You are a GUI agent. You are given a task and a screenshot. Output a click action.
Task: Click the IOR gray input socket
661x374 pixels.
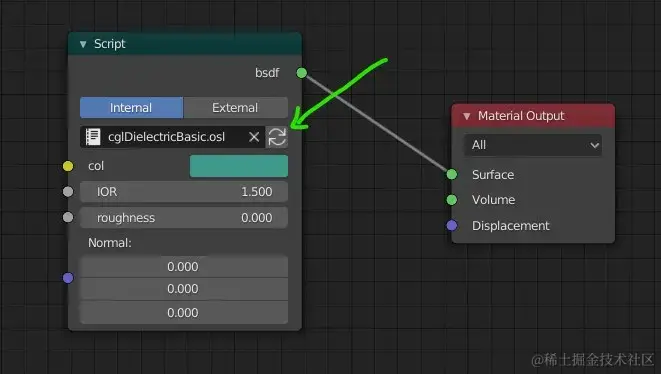click(68, 192)
